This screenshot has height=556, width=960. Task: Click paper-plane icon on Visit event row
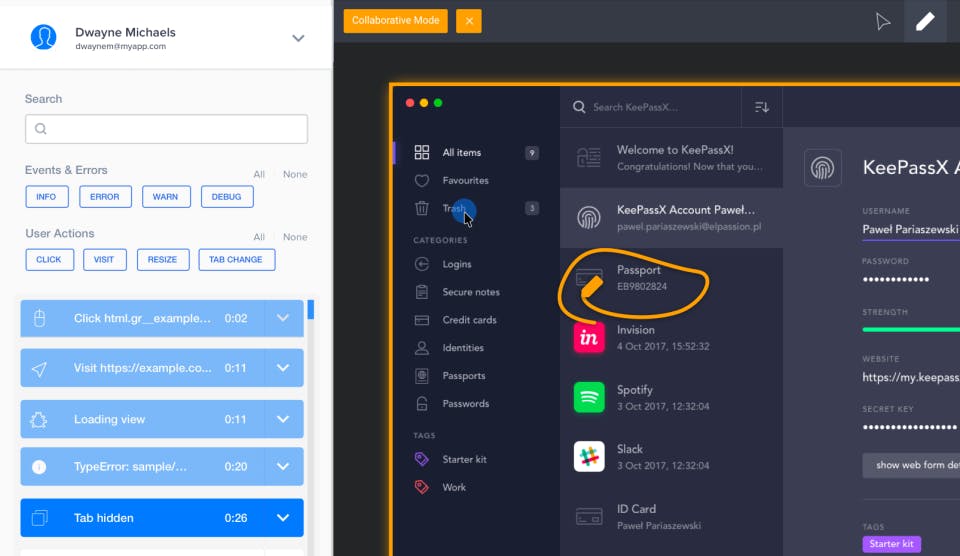pyautogui.click(x=39, y=369)
